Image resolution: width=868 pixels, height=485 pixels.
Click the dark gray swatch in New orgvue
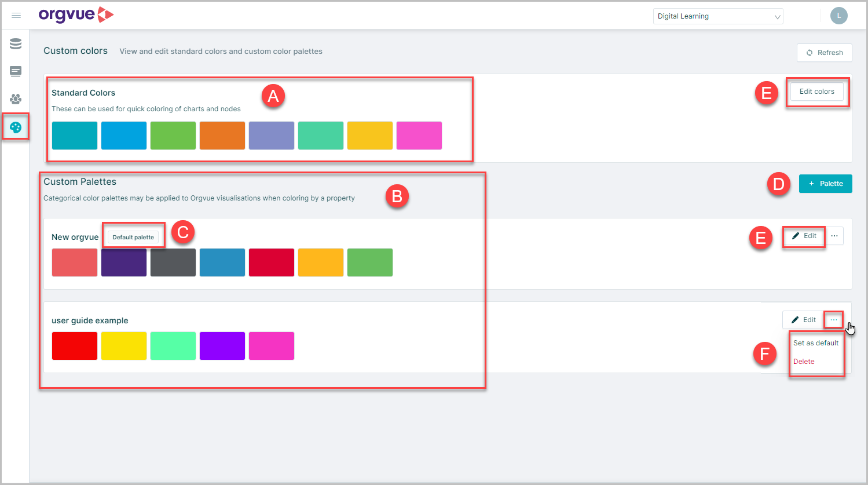click(x=173, y=262)
